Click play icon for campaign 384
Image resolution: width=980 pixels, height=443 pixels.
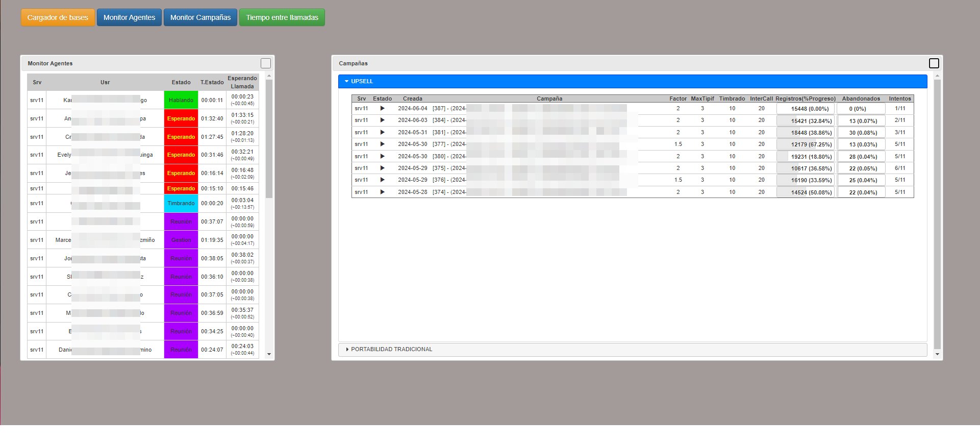[x=382, y=120]
